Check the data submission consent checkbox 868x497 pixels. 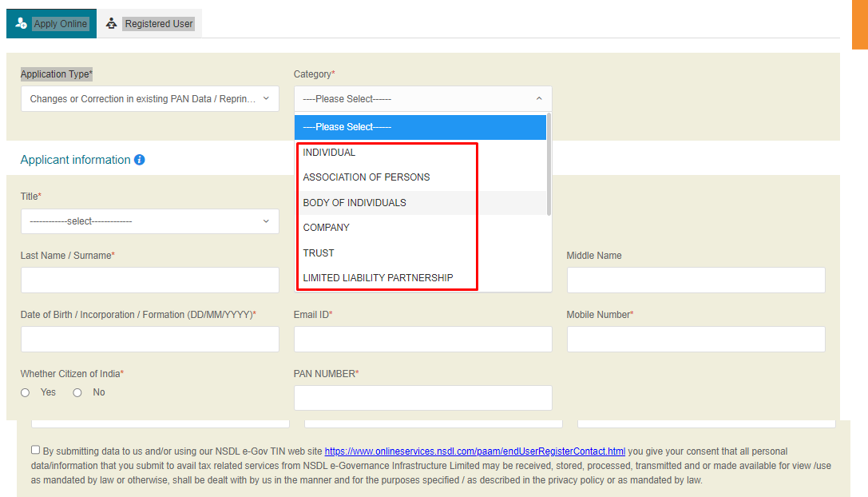tap(35, 448)
